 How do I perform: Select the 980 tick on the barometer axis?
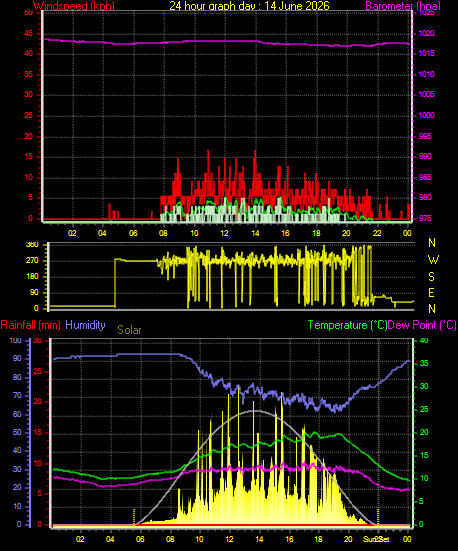pos(425,197)
